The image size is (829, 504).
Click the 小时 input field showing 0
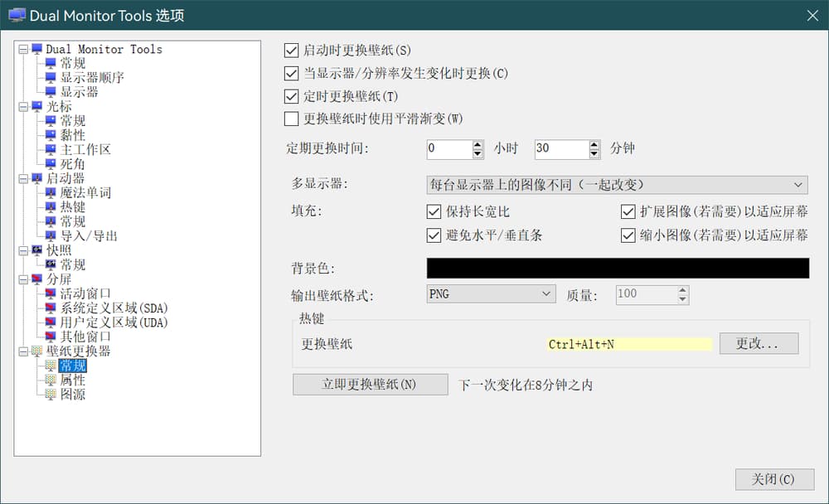coord(449,149)
